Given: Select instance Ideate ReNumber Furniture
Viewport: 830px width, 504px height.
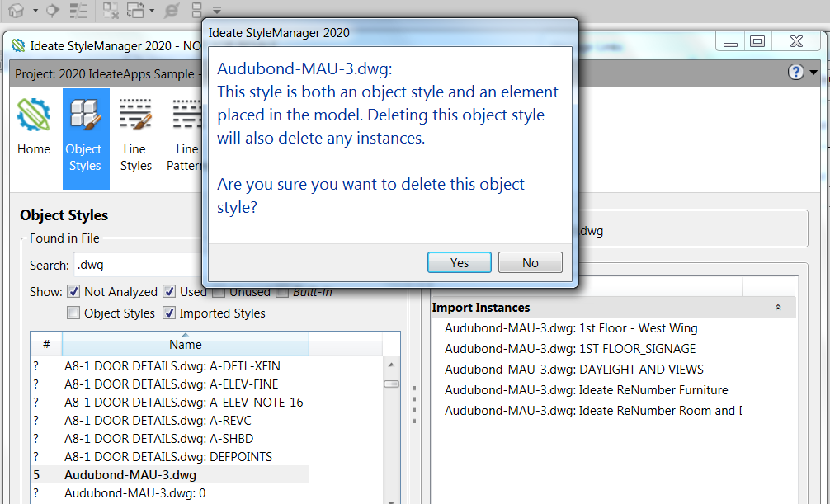Looking at the screenshot, I should click(586, 390).
